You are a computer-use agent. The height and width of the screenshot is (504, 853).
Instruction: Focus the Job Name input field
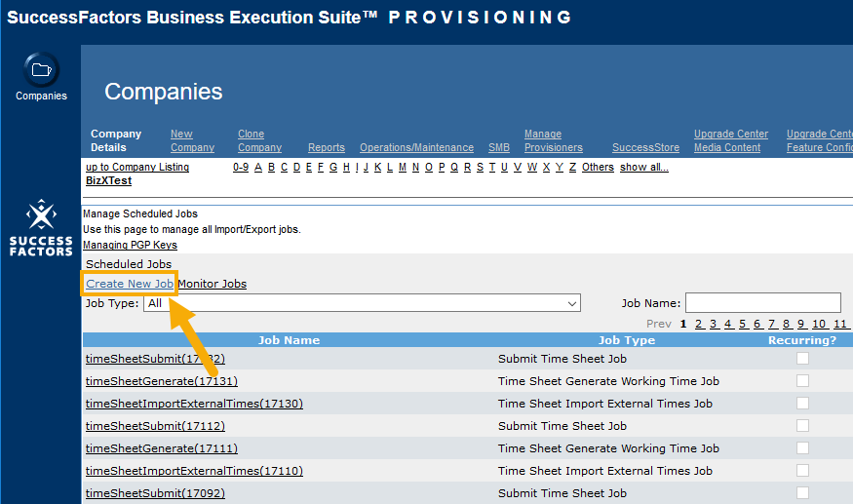(763, 302)
